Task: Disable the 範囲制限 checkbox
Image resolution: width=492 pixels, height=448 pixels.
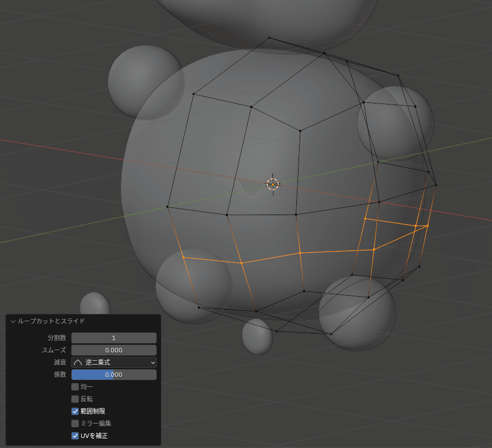Action: pyautogui.click(x=75, y=411)
